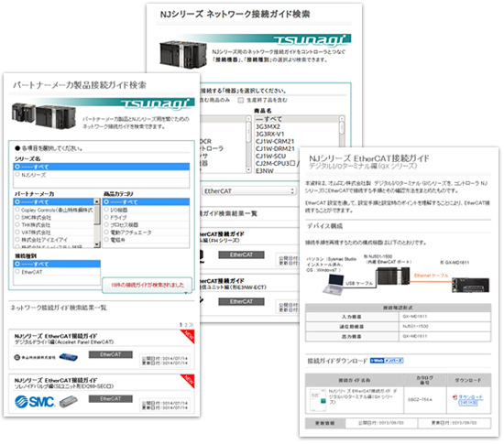Viewport: 504px width, 444px height.
Task: Click EtherCAT tag on FH series result
Action: coord(241,254)
